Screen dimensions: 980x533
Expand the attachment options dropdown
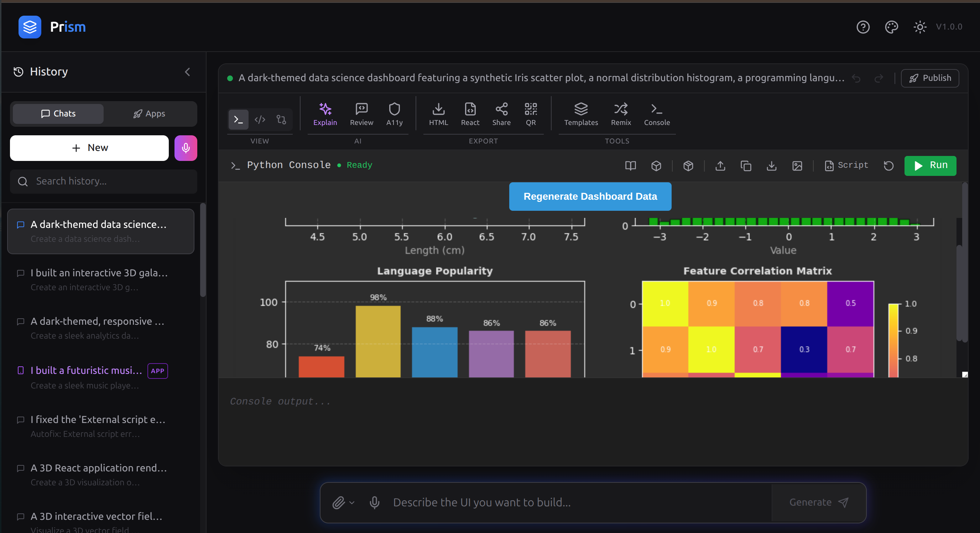click(352, 503)
